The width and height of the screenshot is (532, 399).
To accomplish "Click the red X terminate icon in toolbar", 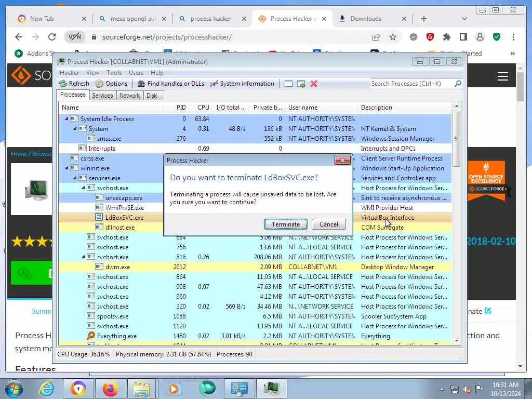I will [314, 84].
